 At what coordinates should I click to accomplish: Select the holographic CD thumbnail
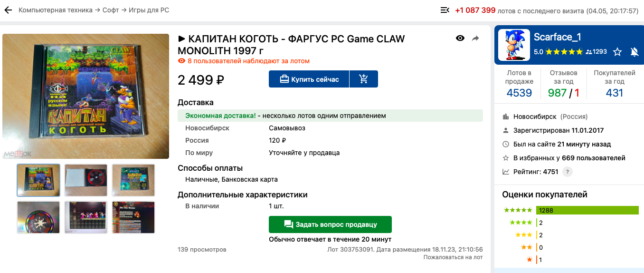coord(38,217)
